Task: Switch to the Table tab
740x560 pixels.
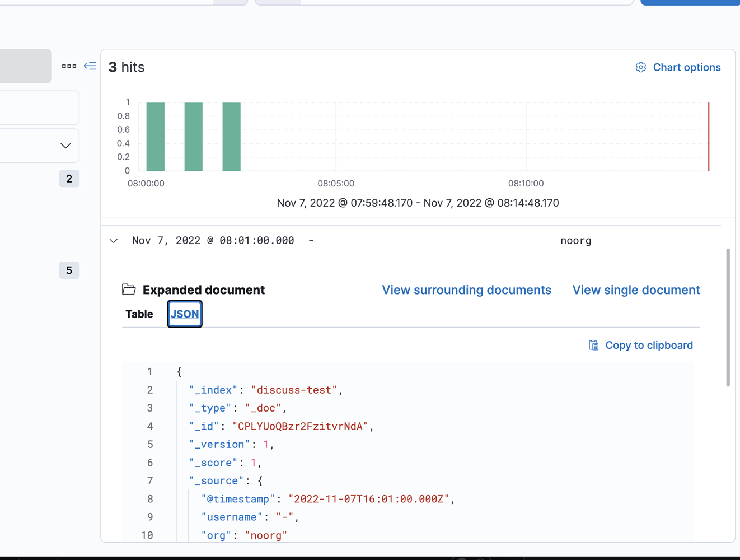Action: tap(139, 314)
